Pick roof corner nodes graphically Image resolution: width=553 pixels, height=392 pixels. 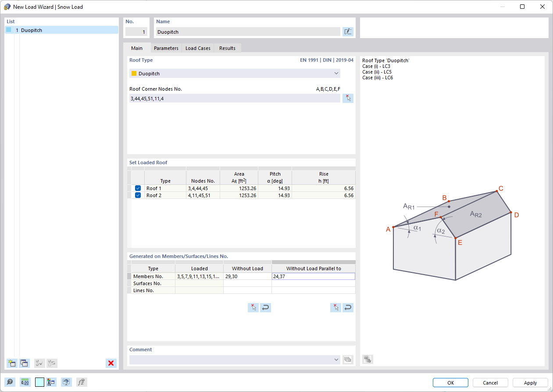348,98
